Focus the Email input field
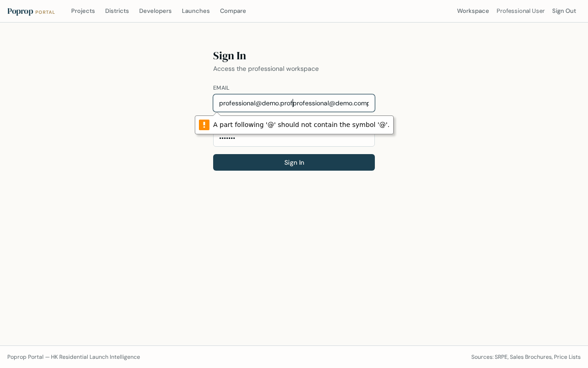 (x=294, y=103)
